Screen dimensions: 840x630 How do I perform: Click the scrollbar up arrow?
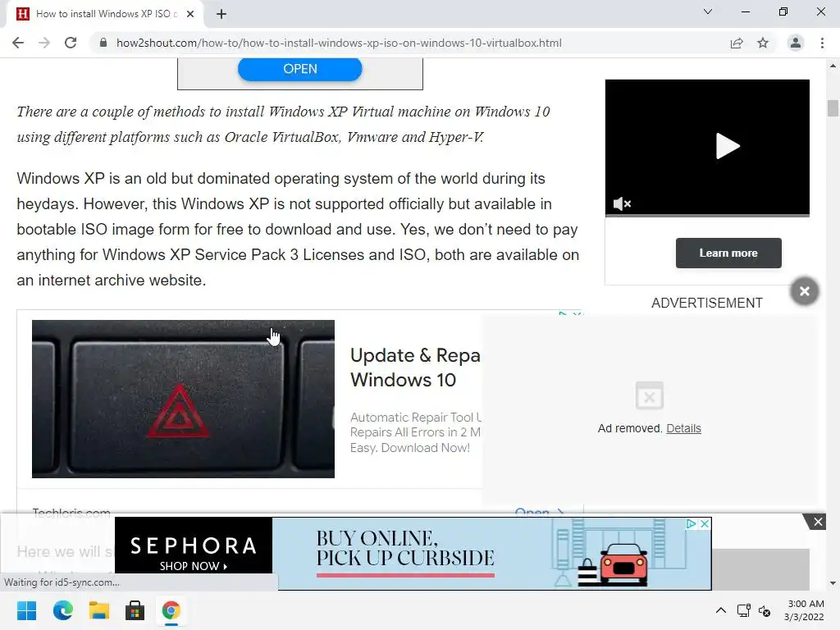click(x=833, y=66)
